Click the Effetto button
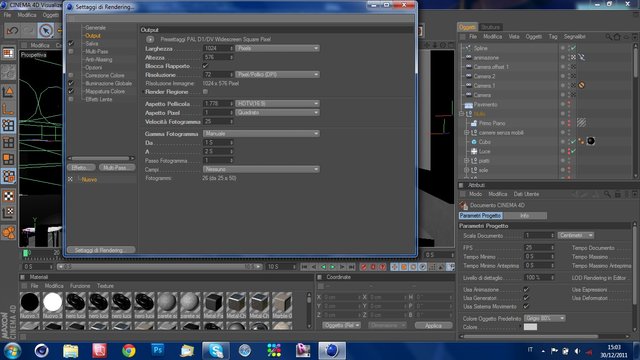 coord(81,168)
